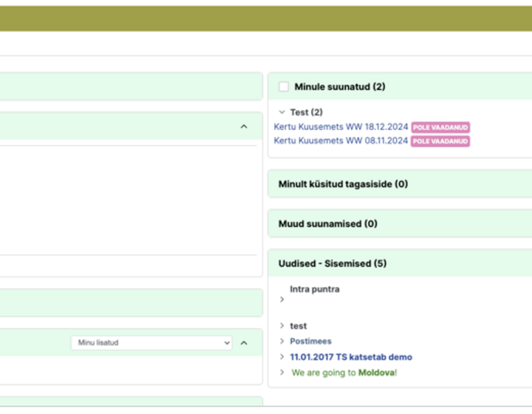Viewport: 532px width, 414px height.
Task: Open 11.01.2017 TS katsetab demo link
Action: [351, 357]
